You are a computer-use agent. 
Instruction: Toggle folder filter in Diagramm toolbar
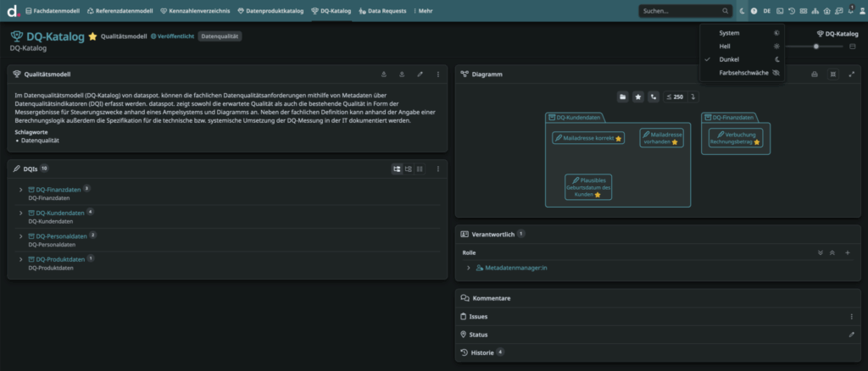623,97
